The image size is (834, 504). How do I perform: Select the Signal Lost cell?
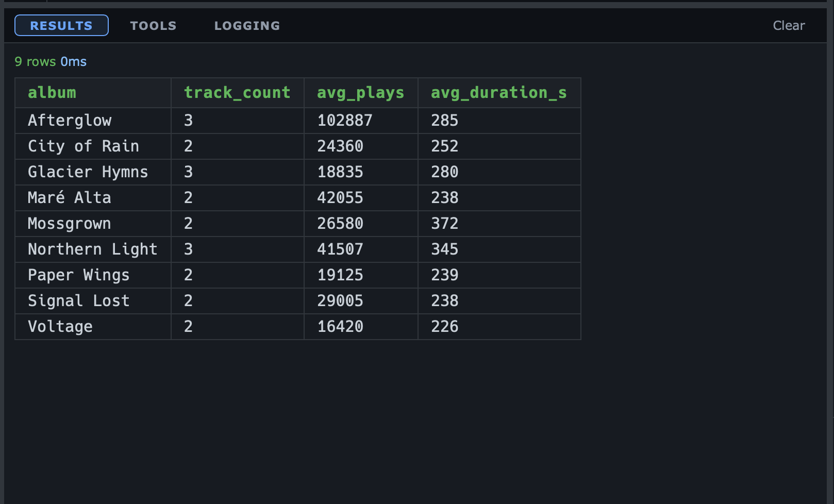click(x=93, y=301)
